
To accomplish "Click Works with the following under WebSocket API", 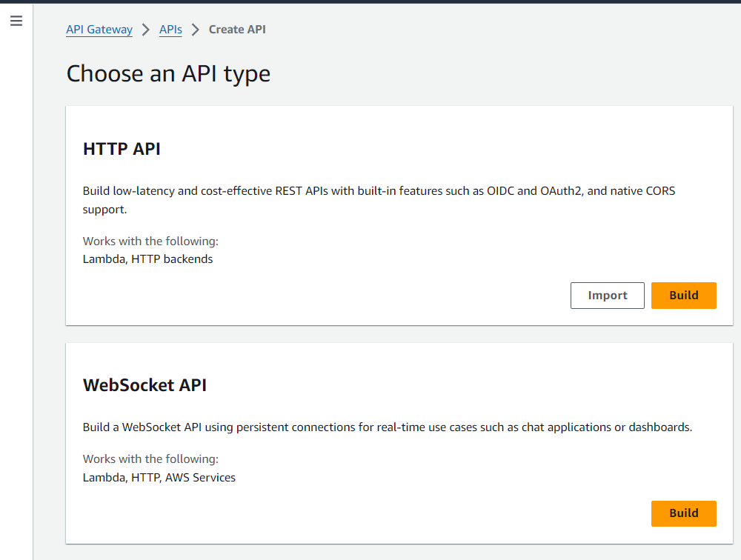I will point(150,459).
